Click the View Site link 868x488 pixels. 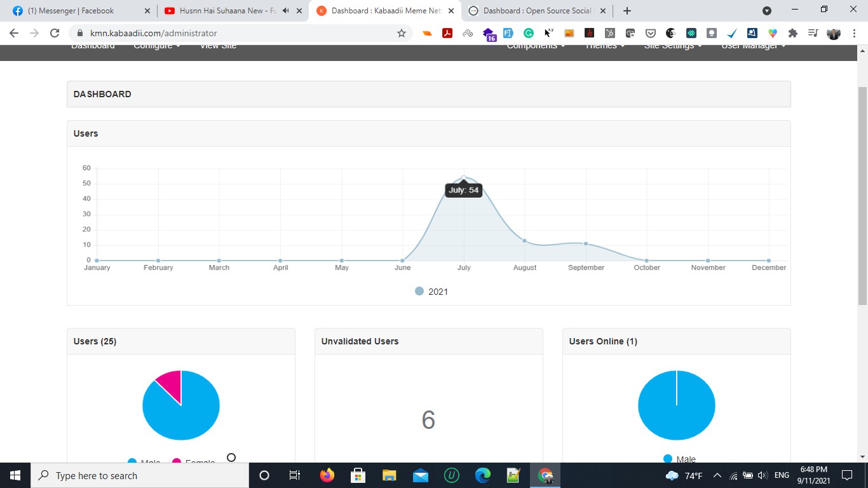[x=218, y=46]
